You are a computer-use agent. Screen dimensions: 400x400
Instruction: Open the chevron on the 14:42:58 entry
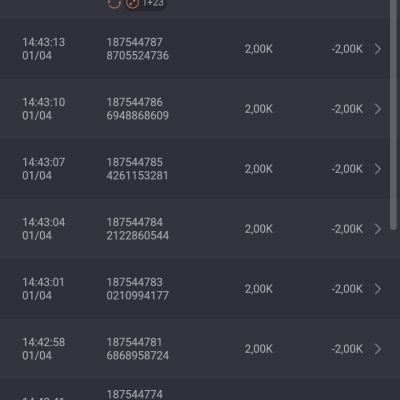click(x=378, y=349)
